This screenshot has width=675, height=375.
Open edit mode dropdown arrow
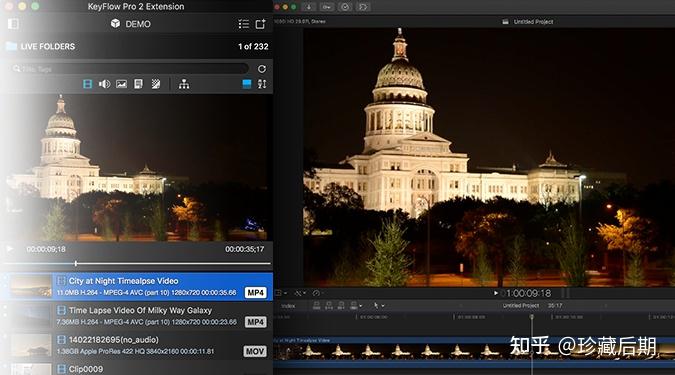point(361,306)
